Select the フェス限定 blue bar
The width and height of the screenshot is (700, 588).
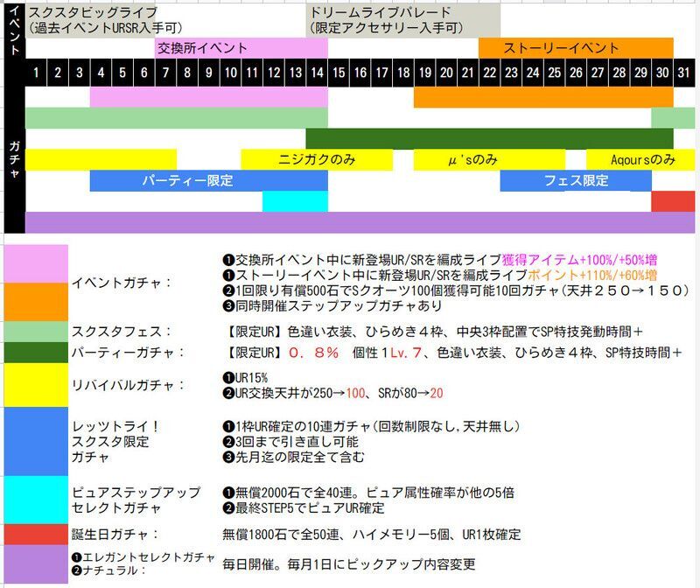pos(575,180)
